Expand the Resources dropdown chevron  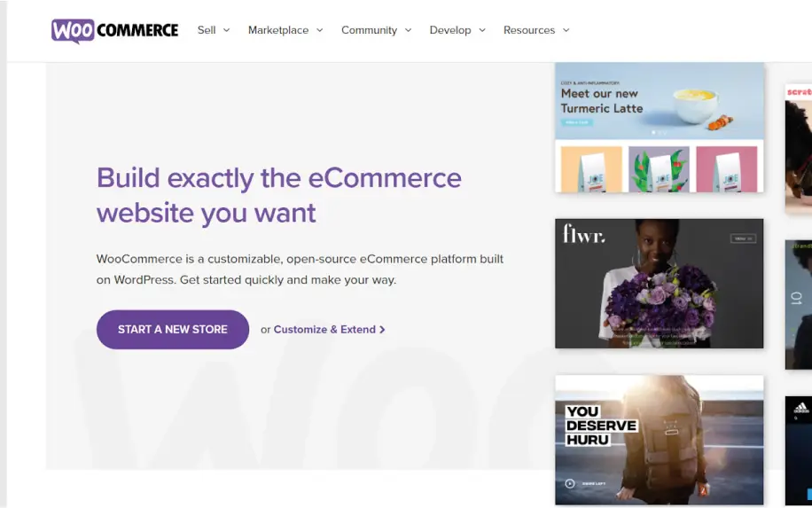click(x=566, y=30)
